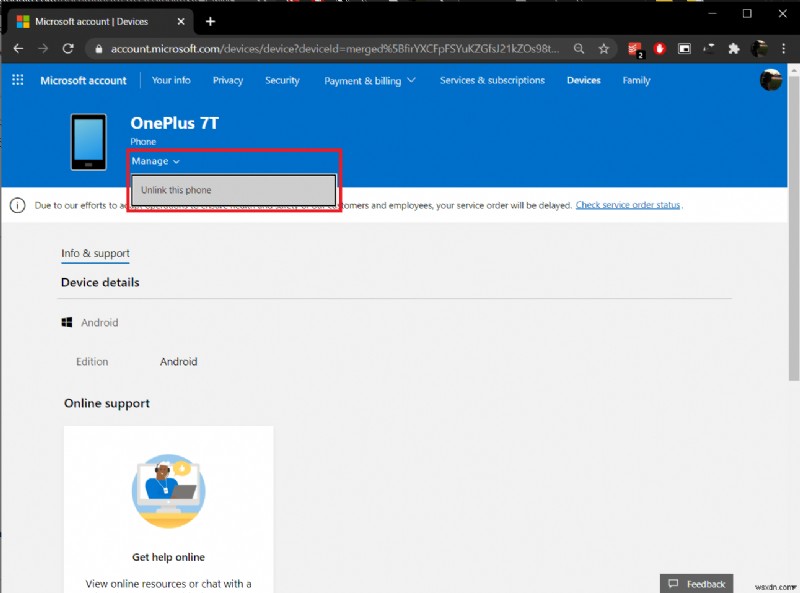Click the Get help online illustration
This screenshot has width=800, height=593.
click(168, 490)
